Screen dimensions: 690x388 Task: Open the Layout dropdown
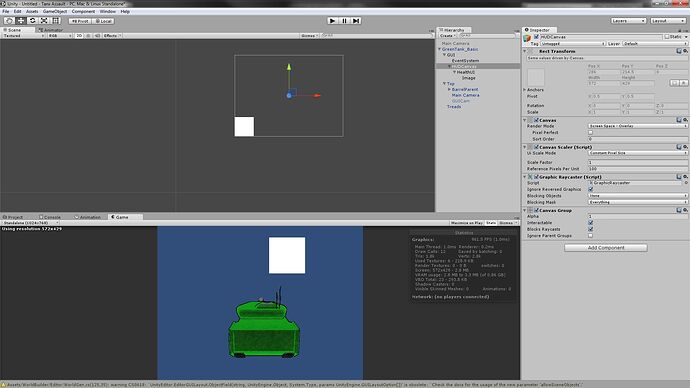click(668, 21)
